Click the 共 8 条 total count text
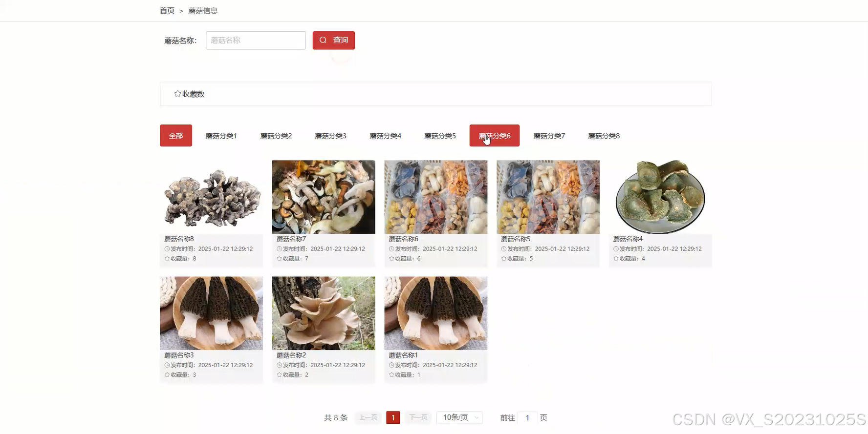 coord(336,418)
